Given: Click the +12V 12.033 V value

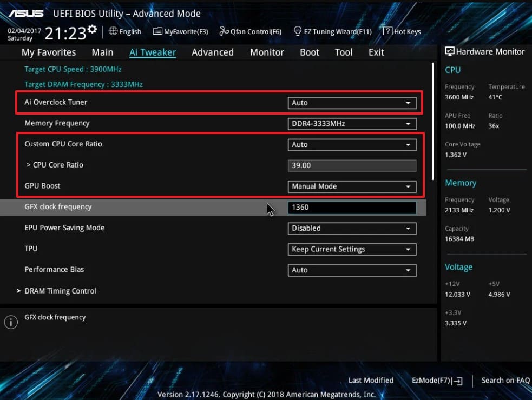Looking at the screenshot, I should [457, 295].
